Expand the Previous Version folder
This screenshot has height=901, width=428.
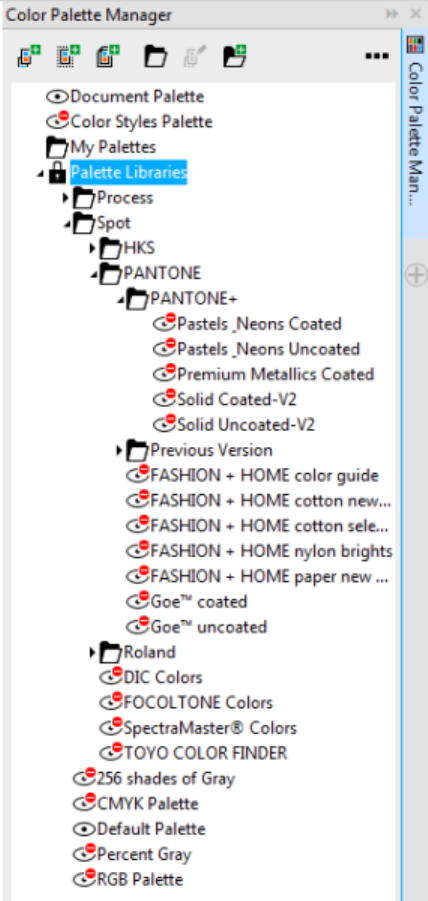pyautogui.click(x=119, y=450)
